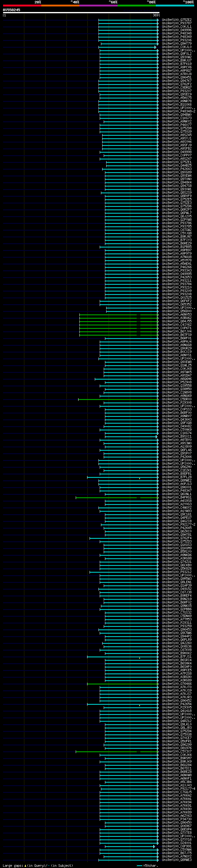The image size is (197, 868).
Task: Open entry UniRef100_Q9FXQ8
Action: tap(177, 422)
